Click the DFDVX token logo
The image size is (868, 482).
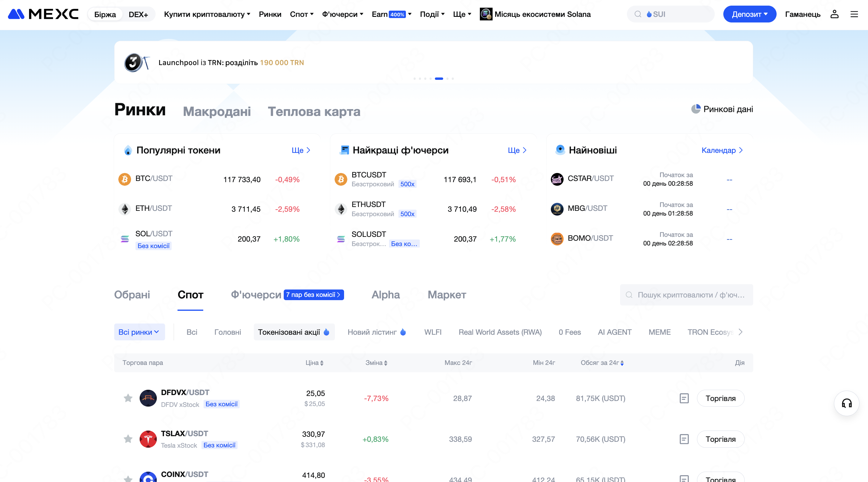click(x=148, y=398)
